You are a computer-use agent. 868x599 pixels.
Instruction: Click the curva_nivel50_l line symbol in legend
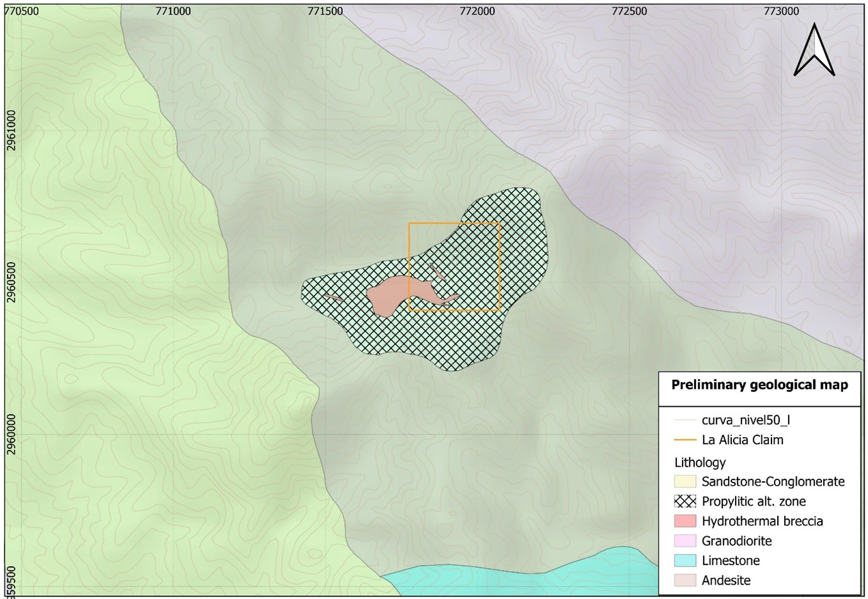[x=685, y=420]
